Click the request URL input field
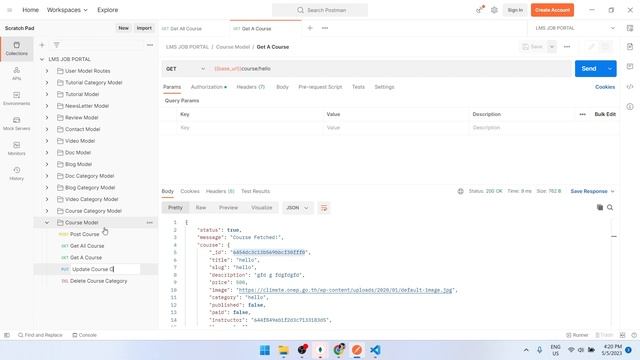The height and width of the screenshot is (360, 640). 391,69
